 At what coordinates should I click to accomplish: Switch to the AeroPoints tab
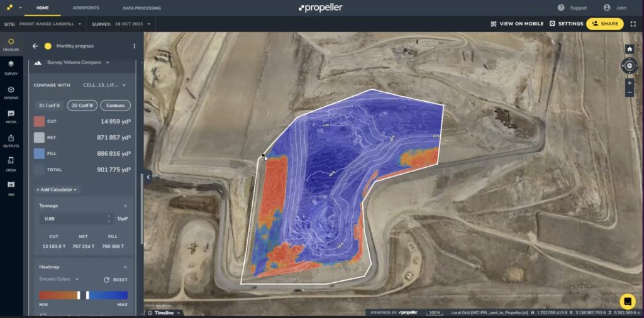coord(86,8)
